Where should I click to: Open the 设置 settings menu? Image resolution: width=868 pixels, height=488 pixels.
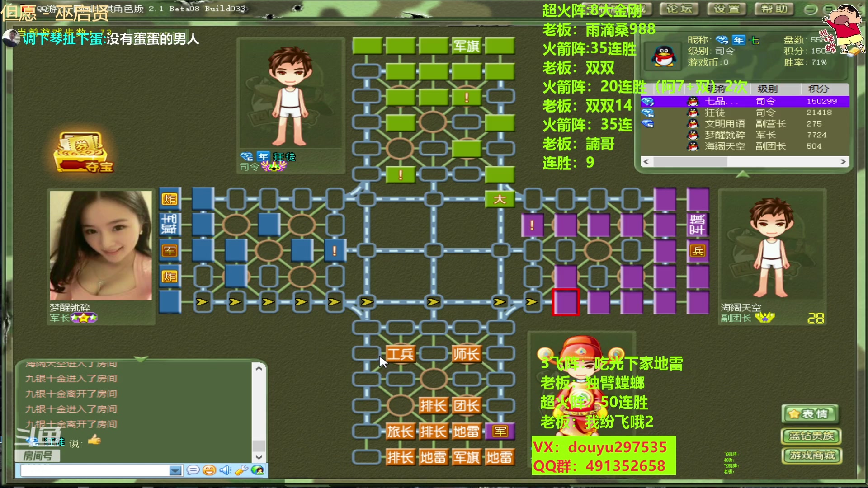pos(726,9)
